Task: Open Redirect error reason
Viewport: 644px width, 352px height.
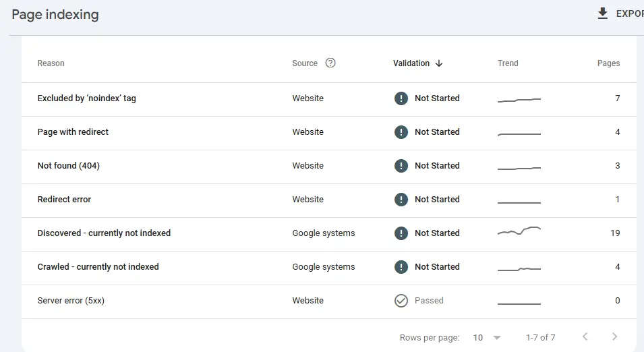Action: (64, 199)
